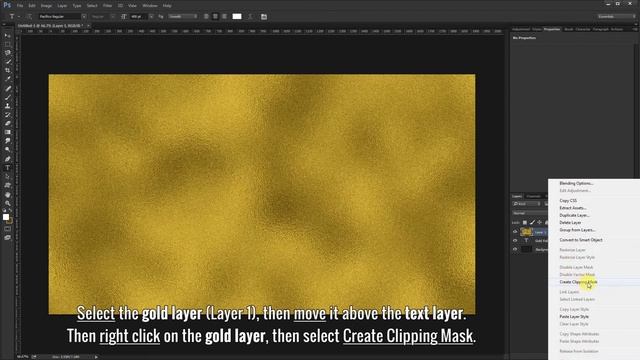Viewport: 640px width, 360px height.
Task: Toggle lock transparent pixels
Action: click(x=524, y=222)
